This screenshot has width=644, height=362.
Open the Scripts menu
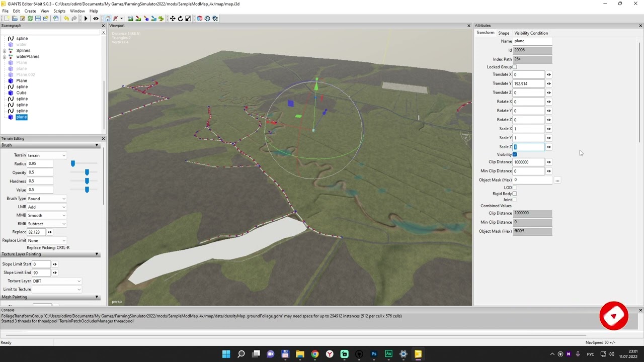(59, 11)
